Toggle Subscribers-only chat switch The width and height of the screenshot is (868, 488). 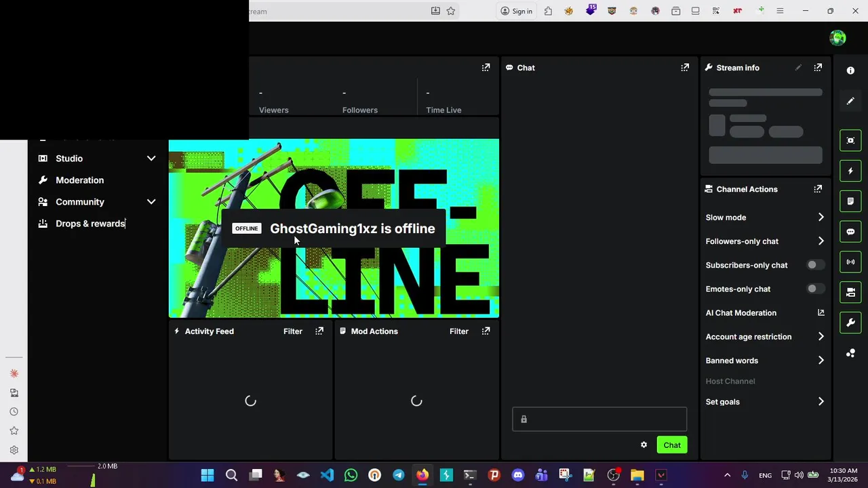click(x=815, y=265)
